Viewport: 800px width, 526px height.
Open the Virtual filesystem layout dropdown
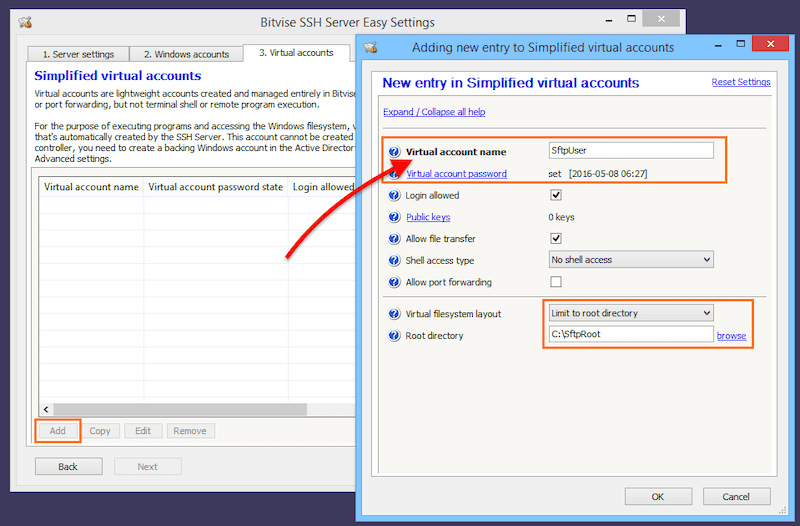[631, 313]
